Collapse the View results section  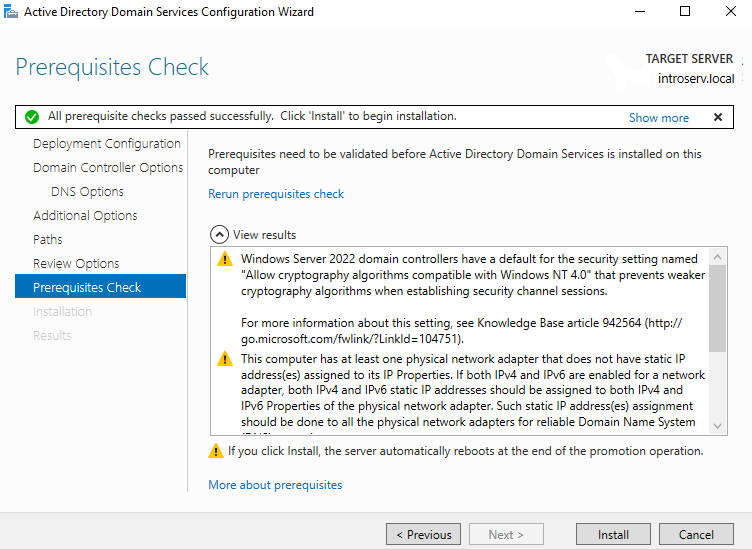[219, 235]
